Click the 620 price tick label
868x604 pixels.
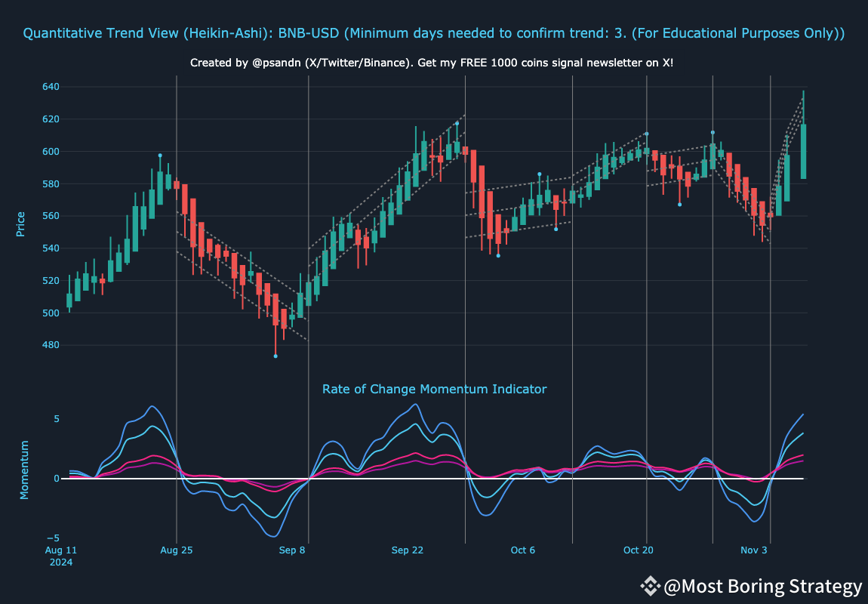[51, 119]
